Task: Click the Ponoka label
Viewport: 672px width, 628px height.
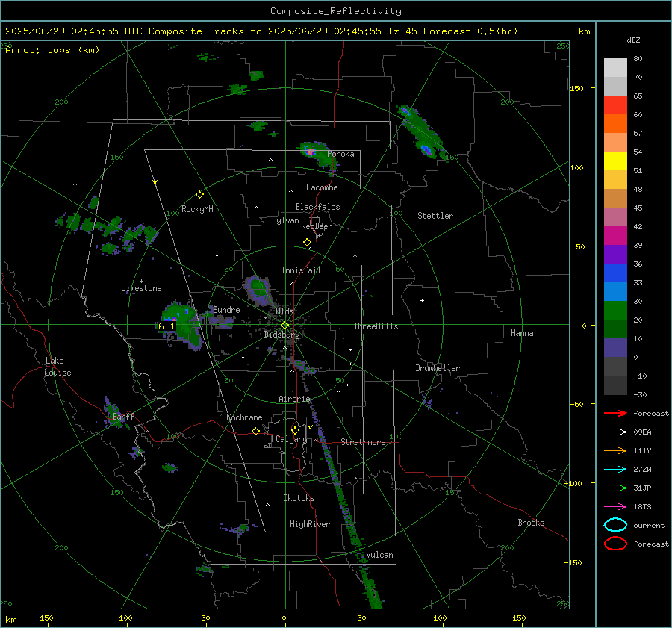Action: 340,154
